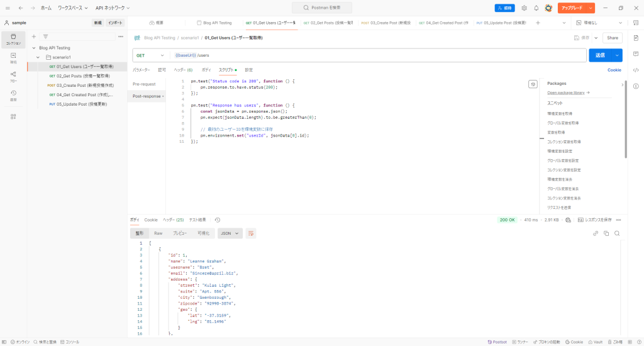Open the save options dropdown arrow
Image resolution: width=644 pixels, height=346 pixels.
tap(596, 38)
